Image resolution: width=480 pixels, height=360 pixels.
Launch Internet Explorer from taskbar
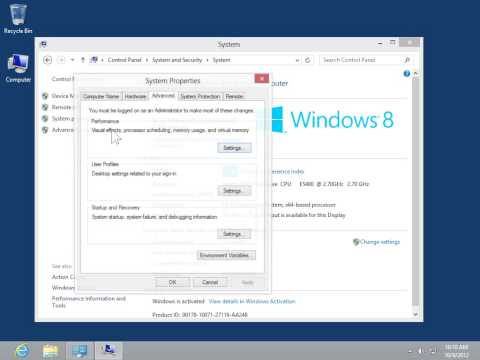[x=22, y=351]
